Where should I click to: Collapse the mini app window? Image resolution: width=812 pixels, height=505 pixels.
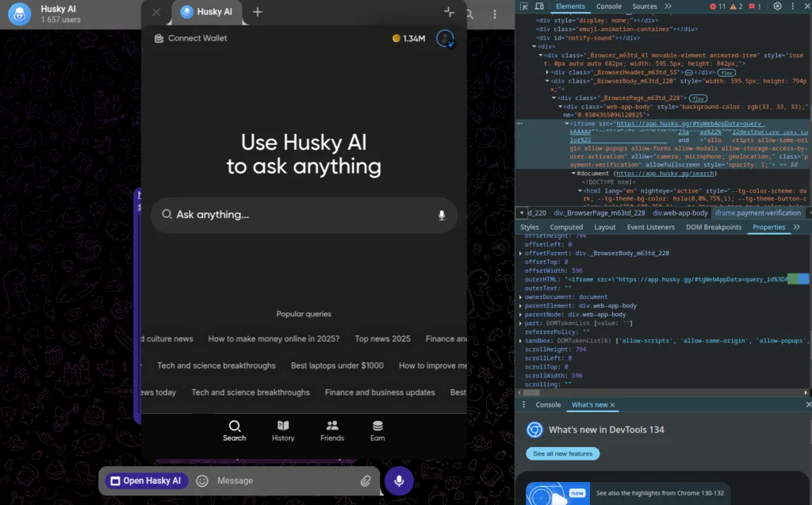(449, 12)
